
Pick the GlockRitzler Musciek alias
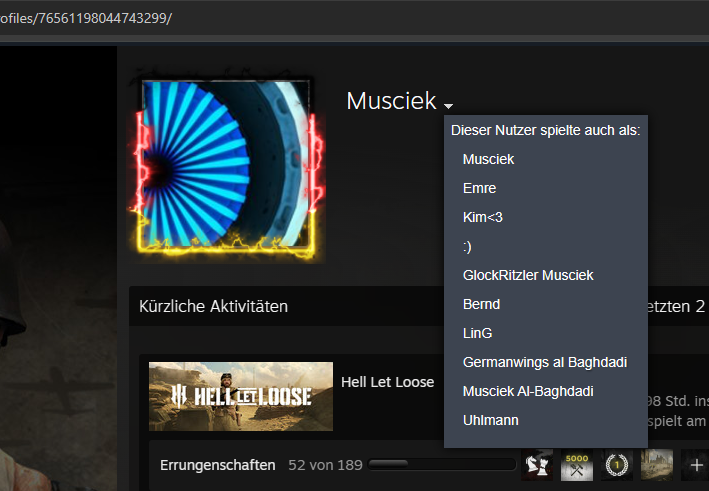[528, 275]
